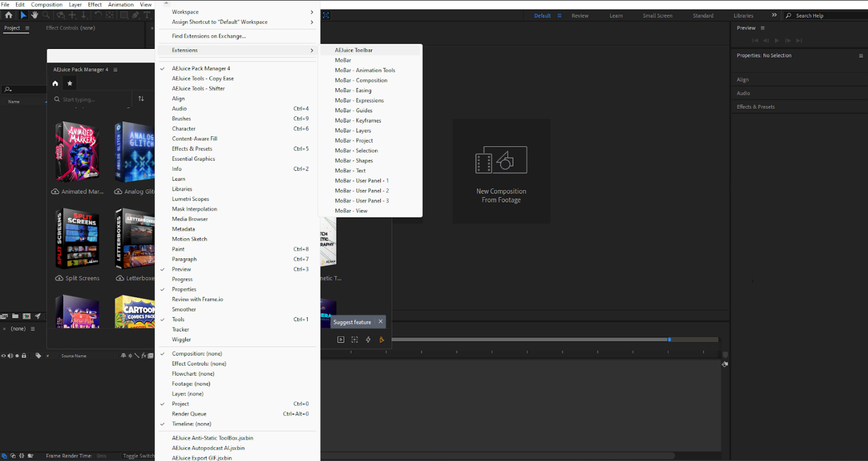Click the lock column icon in the timeline
Screen dimensions: 868x461
(x=24, y=356)
